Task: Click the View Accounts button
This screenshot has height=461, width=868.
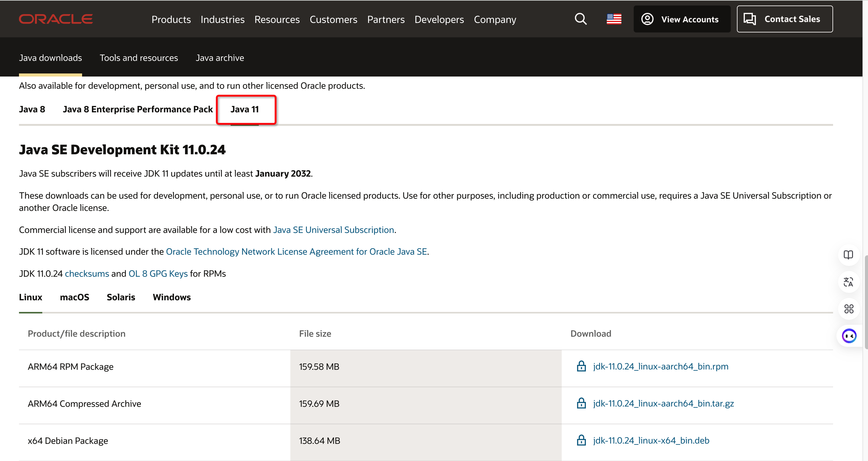Action: pyautogui.click(x=682, y=19)
